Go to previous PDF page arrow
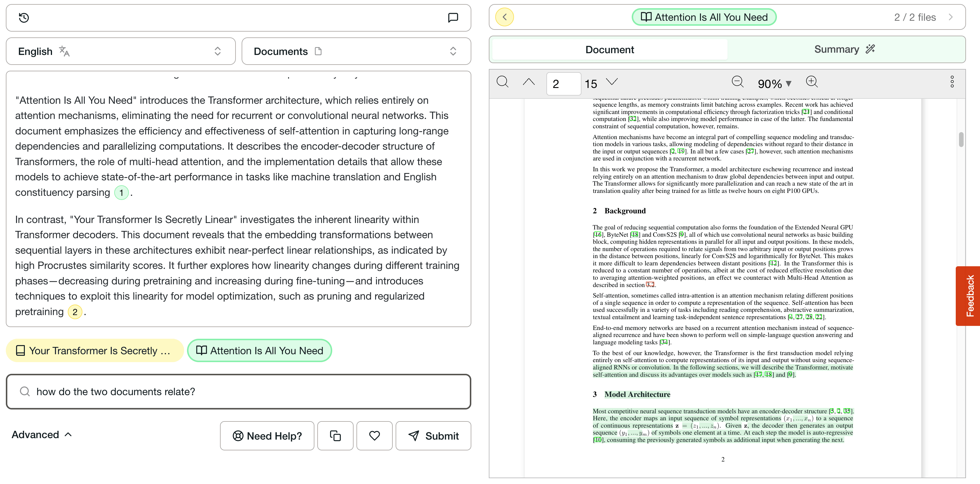Viewport: 980px width, 484px height. tap(529, 82)
